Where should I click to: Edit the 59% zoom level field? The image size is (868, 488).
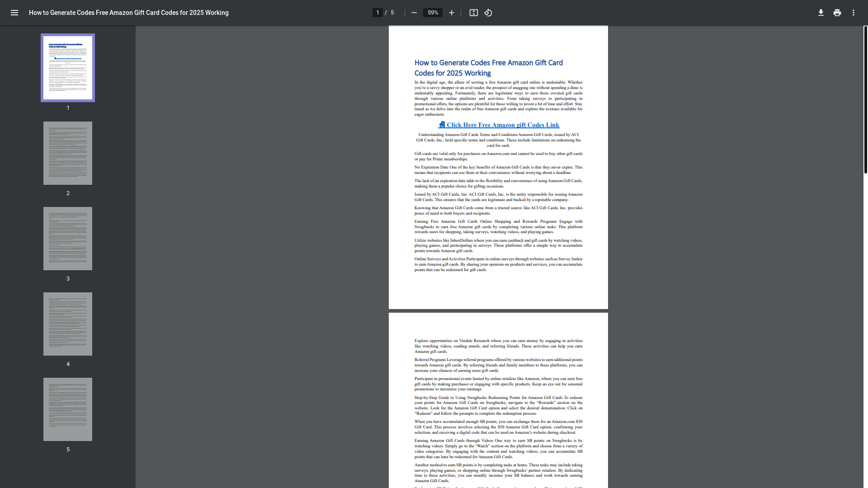point(433,13)
